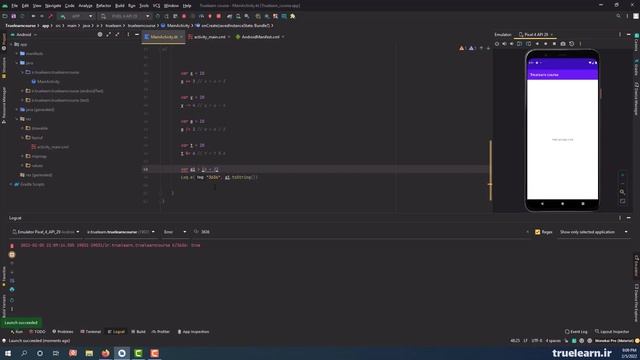Collapse all in Project panel
Screen dimensions: 640x360
[117, 35]
